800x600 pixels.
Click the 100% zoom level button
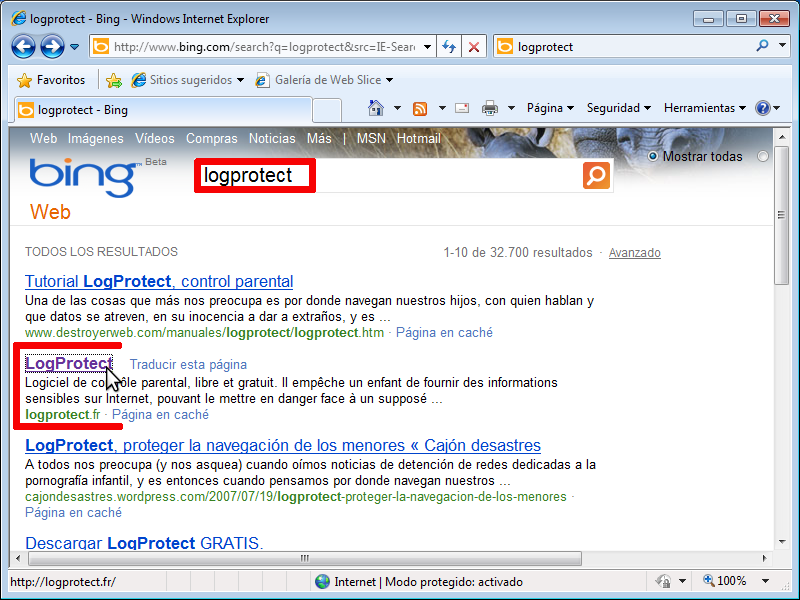pos(724,581)
